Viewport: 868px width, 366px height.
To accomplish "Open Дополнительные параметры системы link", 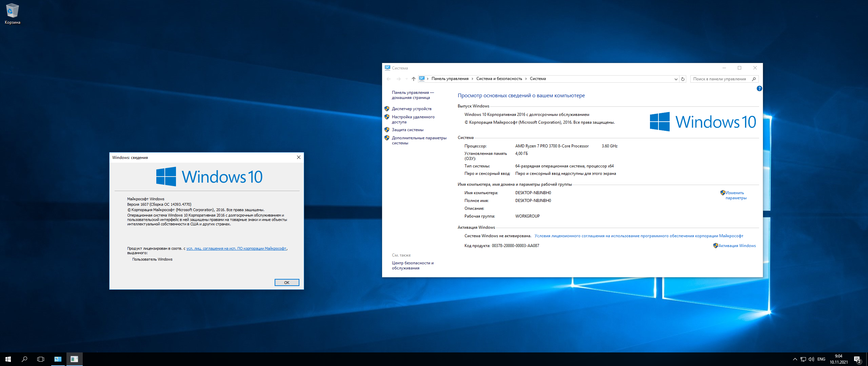I will coord(419,140).
